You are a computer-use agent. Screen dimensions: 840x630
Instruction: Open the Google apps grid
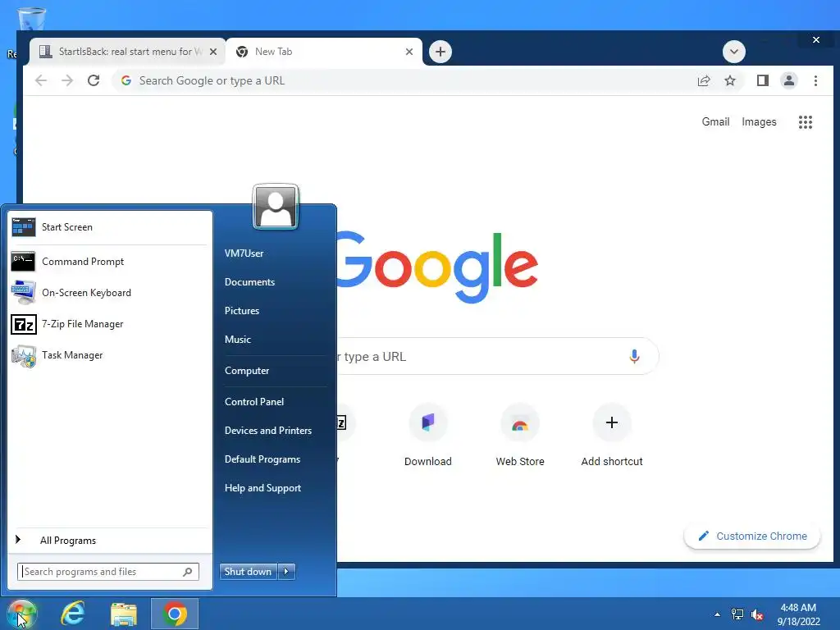806,122
